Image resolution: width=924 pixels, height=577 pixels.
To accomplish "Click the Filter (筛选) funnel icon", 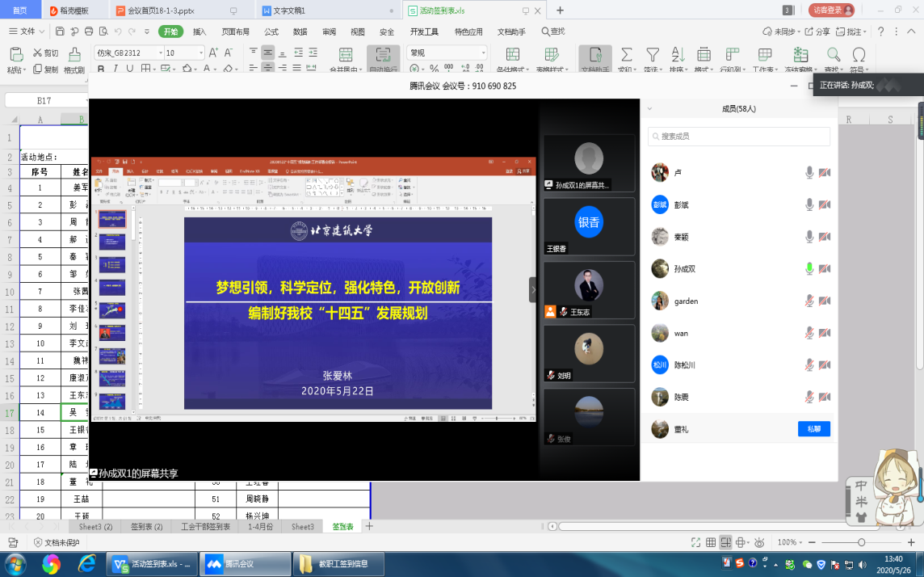I will click(652, 55).
